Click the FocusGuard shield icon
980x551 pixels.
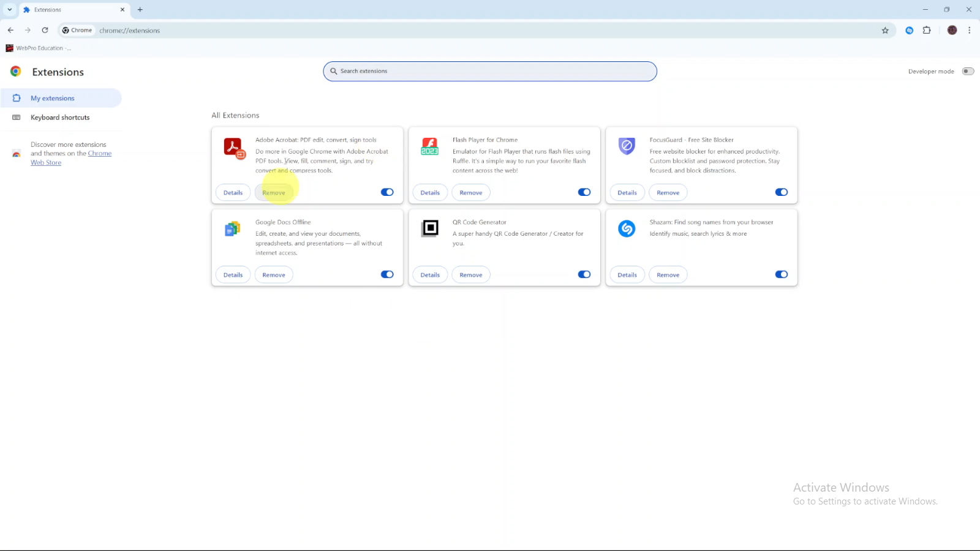click(627, 146)
